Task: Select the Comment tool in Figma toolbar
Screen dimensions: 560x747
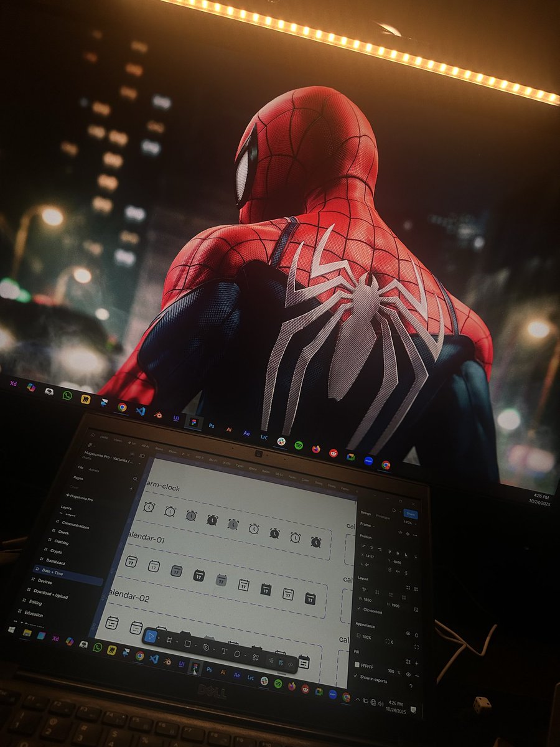Action: coord(237,654)
